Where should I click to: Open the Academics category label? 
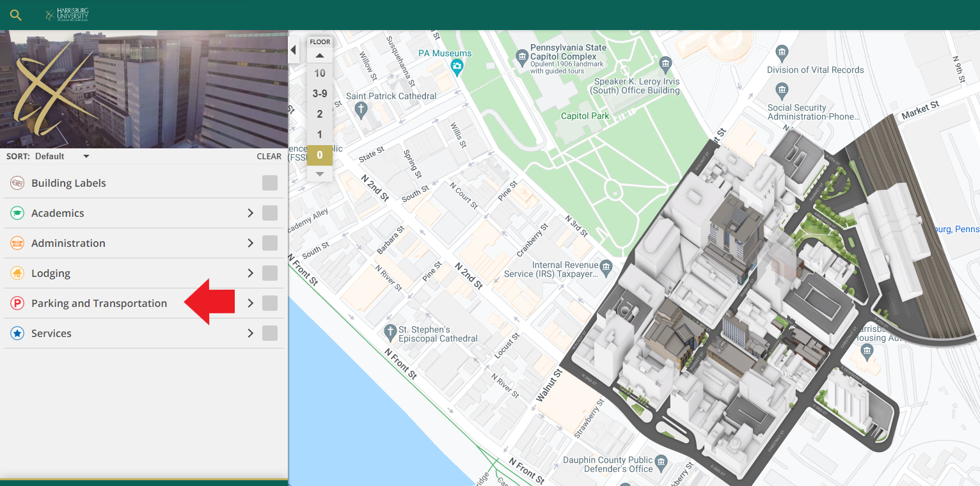tap(58, 213)
